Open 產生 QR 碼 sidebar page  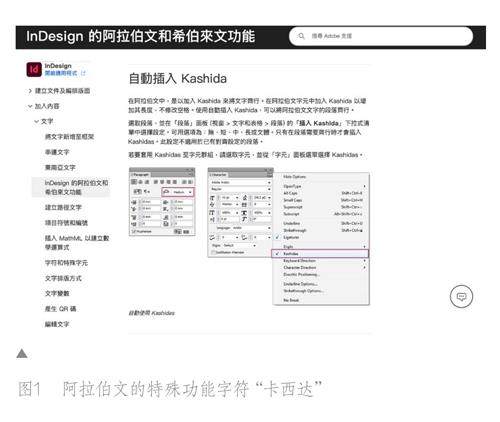coord(60,309)
